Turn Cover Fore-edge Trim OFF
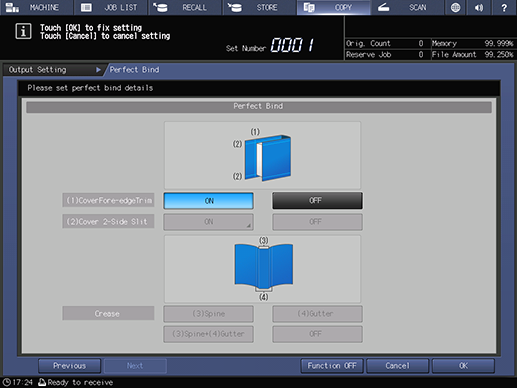Screen dimensions: 517x388 tap(317, 200)
